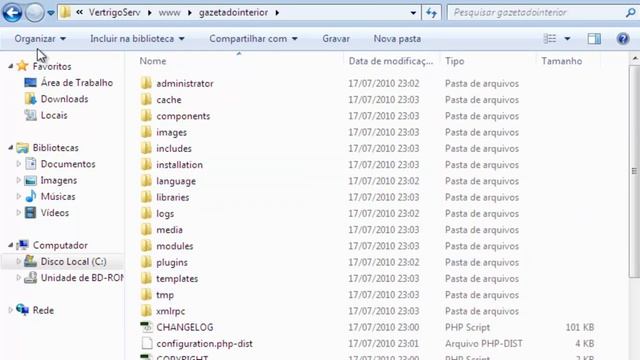Open Locais in the navigation pane

(54, 116)
